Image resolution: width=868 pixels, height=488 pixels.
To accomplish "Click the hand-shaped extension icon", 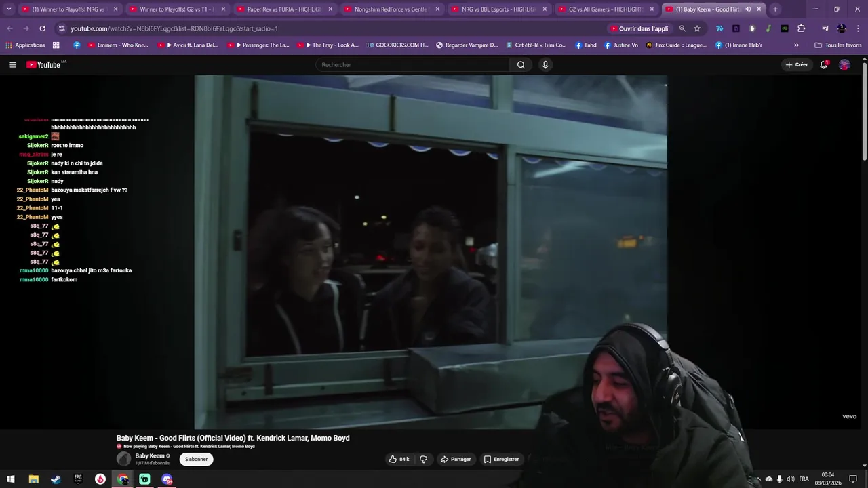I will pyautogui.click(x=752, y=28).
